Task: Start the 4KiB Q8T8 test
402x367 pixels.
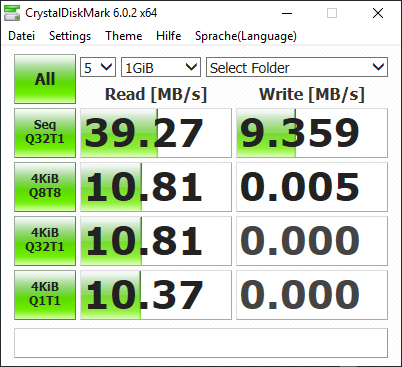Action: 45,187
